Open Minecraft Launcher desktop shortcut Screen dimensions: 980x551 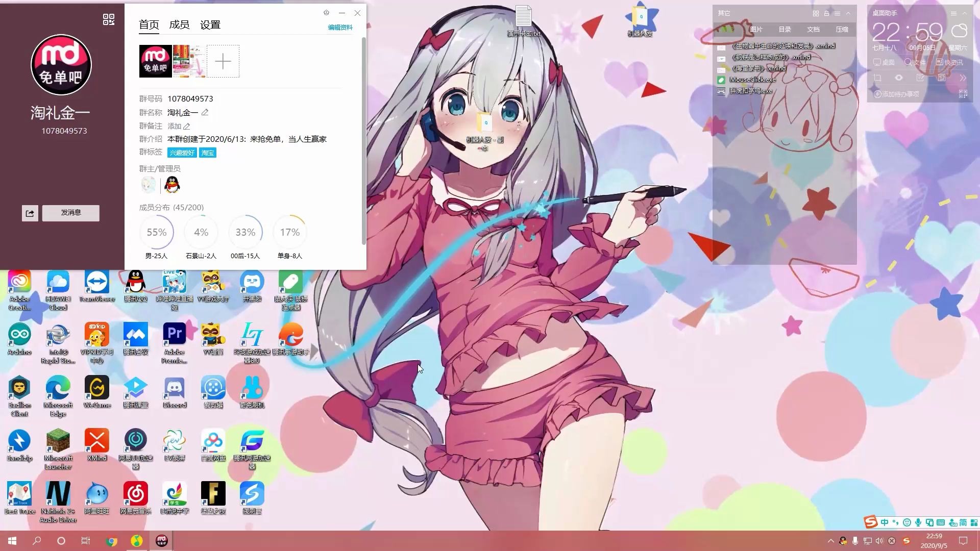tap(58, 449)
